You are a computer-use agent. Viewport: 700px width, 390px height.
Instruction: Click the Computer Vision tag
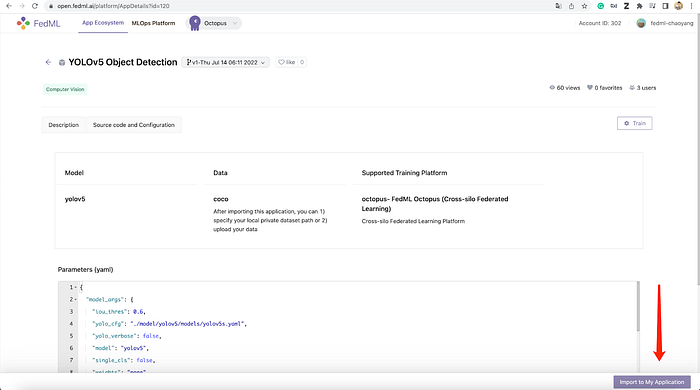pos(65,89)
